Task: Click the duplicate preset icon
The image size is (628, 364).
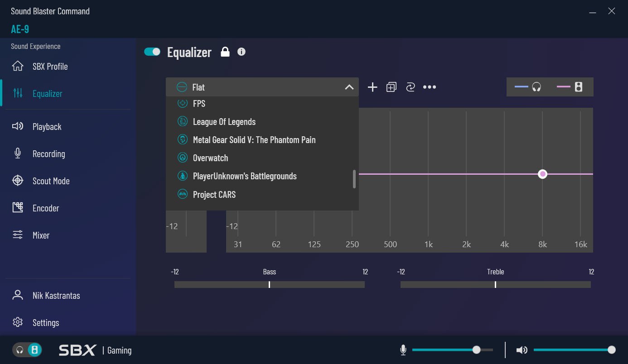Action: (x=391, y=87)
